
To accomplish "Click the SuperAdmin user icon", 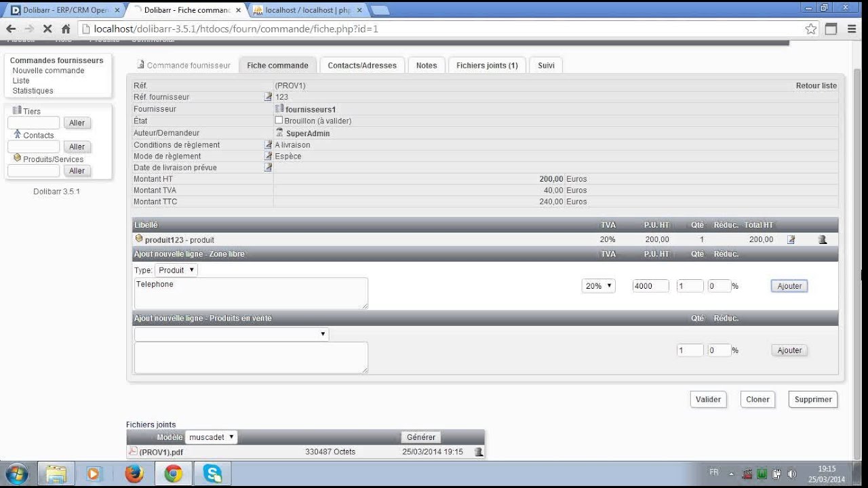I will (279, 133).
